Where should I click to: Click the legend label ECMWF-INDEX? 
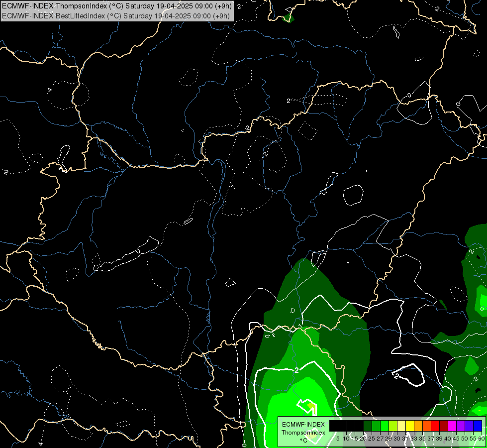pyautogui.click(x=303, y=425)
